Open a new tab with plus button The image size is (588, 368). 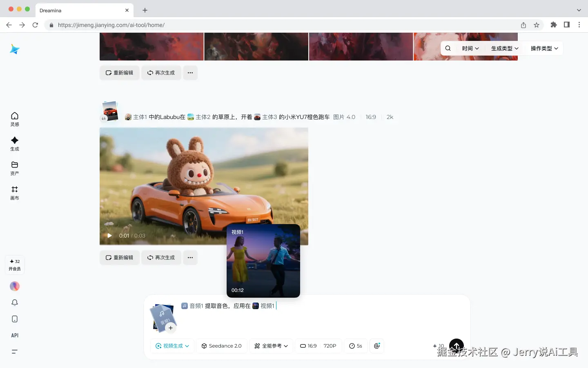145,10
